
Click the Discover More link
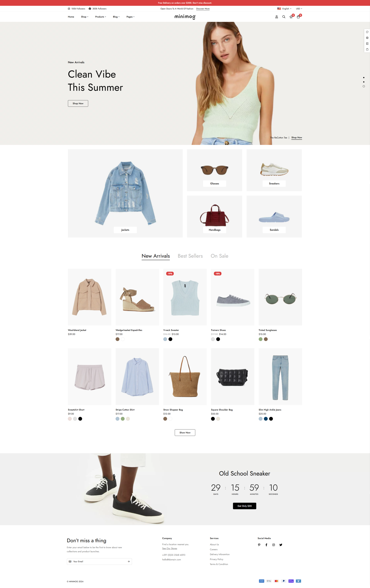[x=203, y=9]
